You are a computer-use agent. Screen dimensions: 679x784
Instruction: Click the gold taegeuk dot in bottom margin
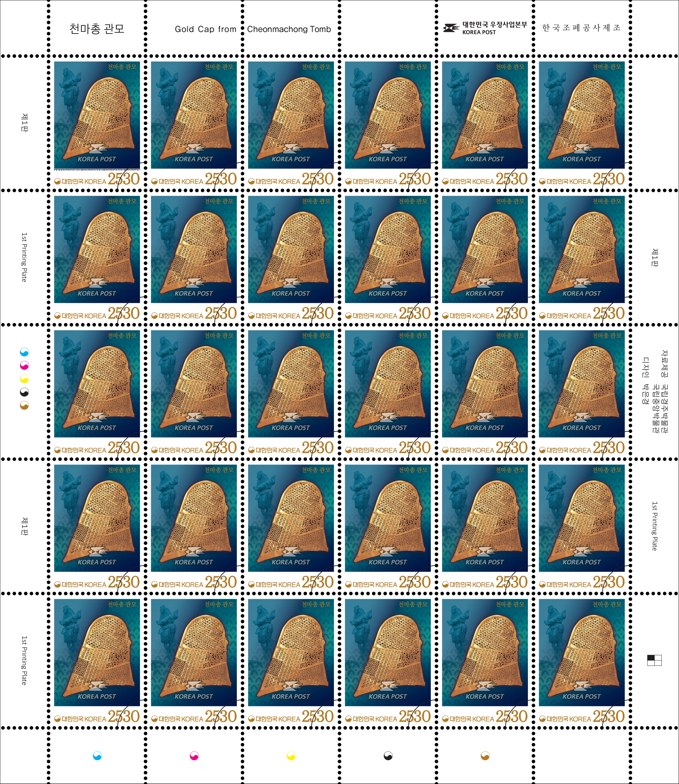(x=485, y=756)
